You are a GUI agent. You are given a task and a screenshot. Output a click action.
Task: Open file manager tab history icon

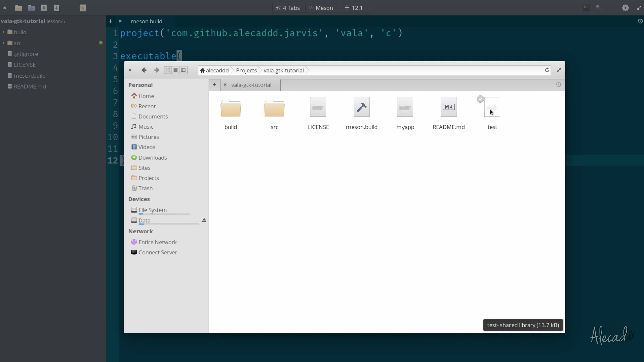pyautogui.click(x=558, y=85)
